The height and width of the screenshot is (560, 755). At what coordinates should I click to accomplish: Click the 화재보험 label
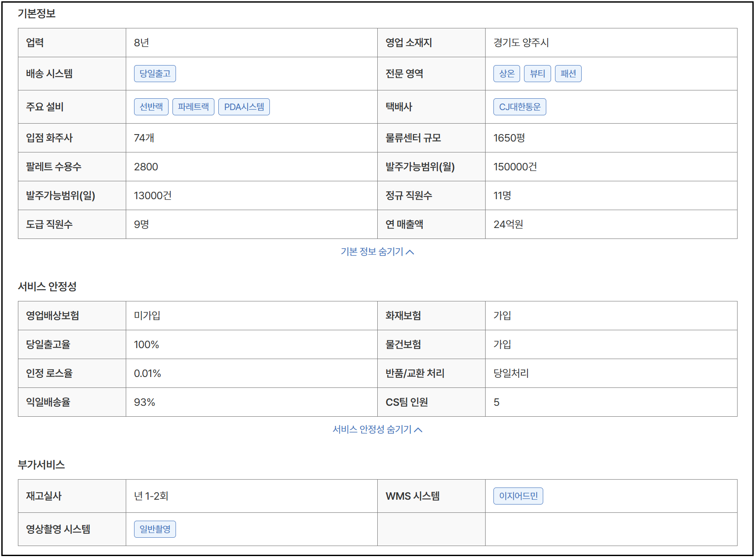[x=403, y=315]
